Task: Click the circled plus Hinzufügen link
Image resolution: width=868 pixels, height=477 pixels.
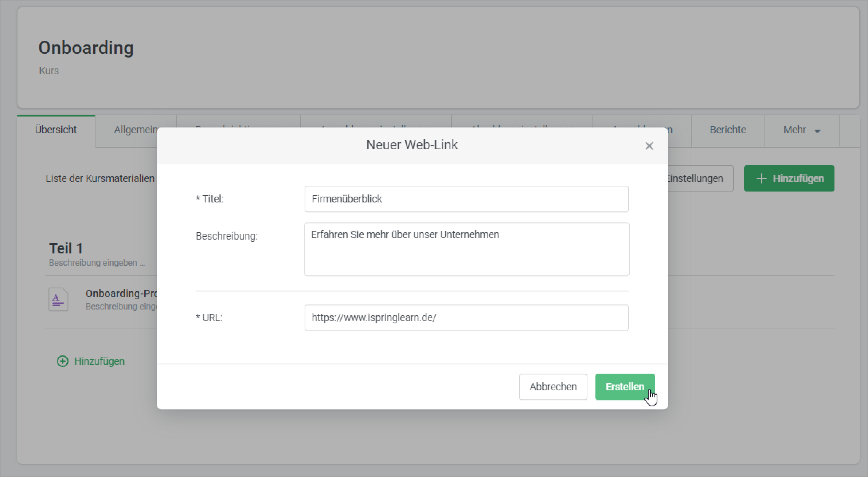Action: [91, 361]
